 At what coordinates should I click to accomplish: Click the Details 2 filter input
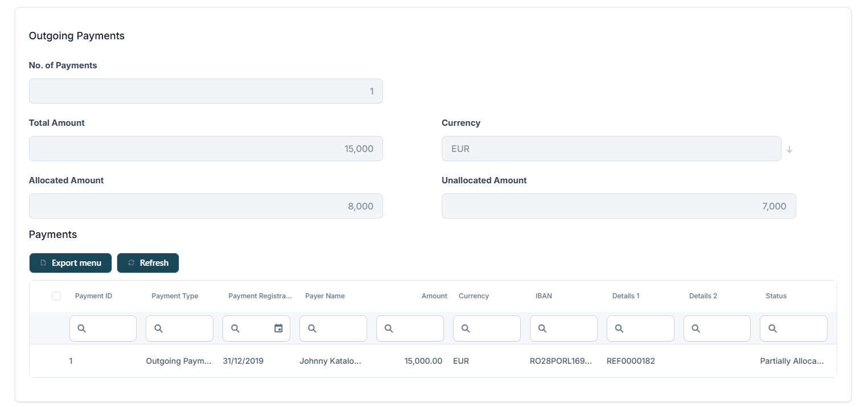pos(723,328)
